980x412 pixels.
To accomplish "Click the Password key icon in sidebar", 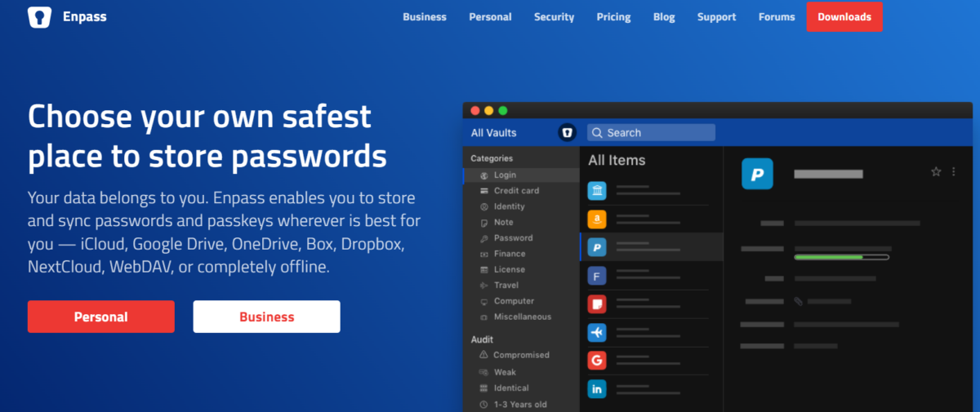I will click(x=484, y=238).
